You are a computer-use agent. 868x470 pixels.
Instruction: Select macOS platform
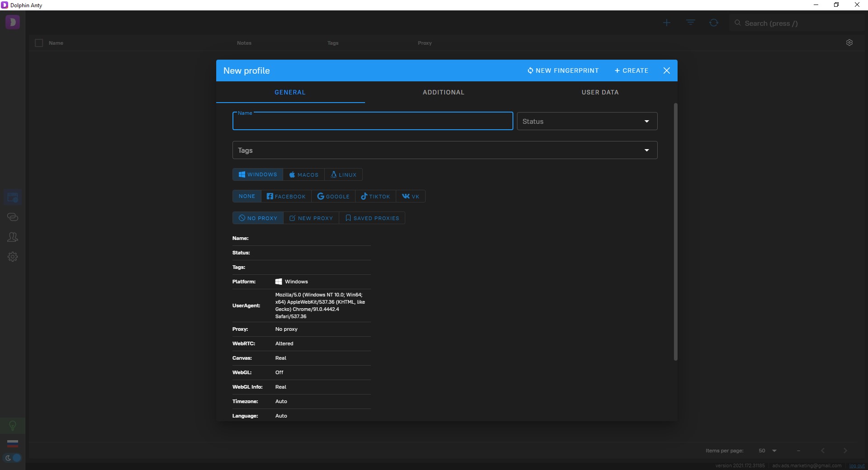coord(304,174)
